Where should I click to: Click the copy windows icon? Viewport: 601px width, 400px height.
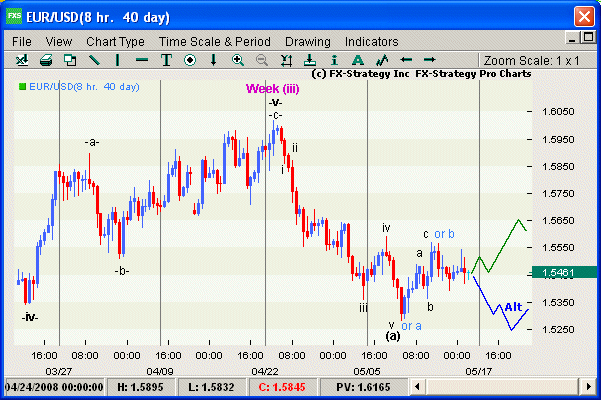pos(70,60)
